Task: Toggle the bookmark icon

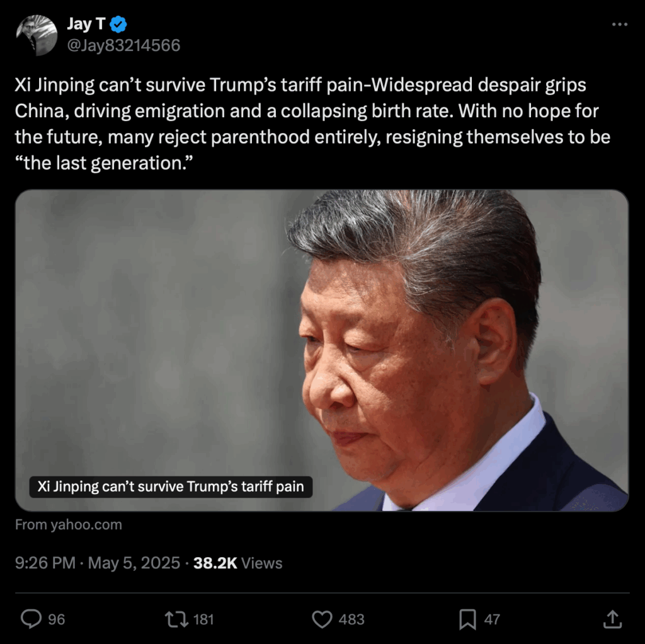Action: pyautogui.click(x=468, y=619)
